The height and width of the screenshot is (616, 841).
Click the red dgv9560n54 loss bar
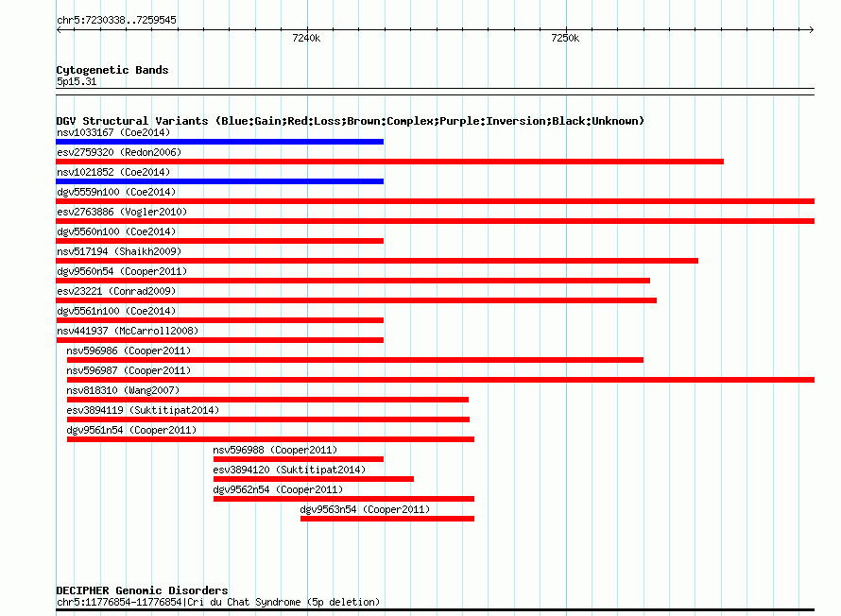point(352,281)
